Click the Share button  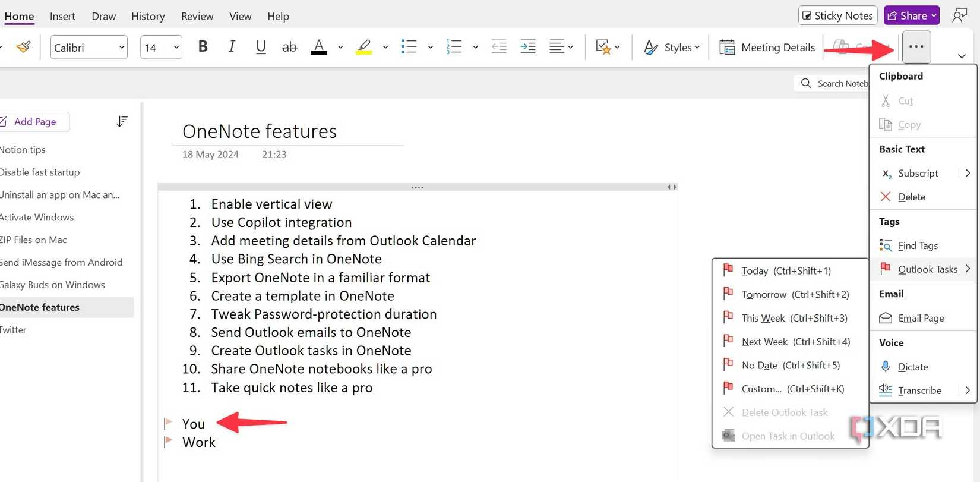click(912, 15)
